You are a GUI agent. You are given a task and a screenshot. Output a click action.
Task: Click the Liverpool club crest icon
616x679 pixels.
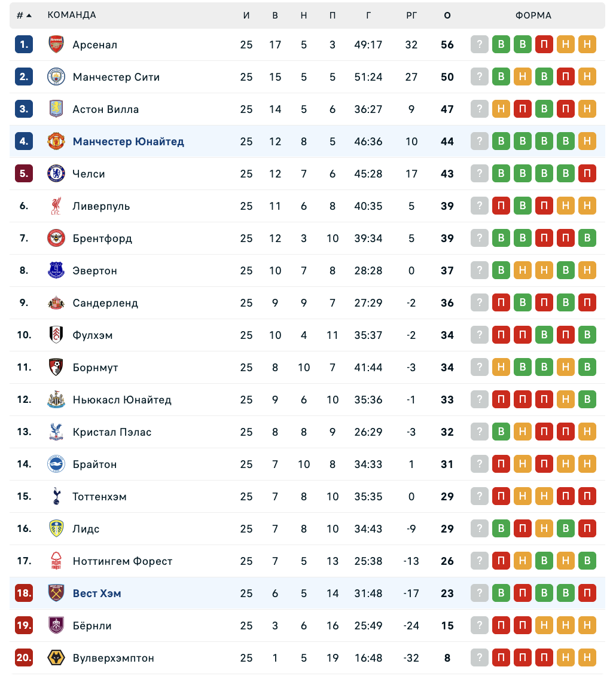pos(56,206)
